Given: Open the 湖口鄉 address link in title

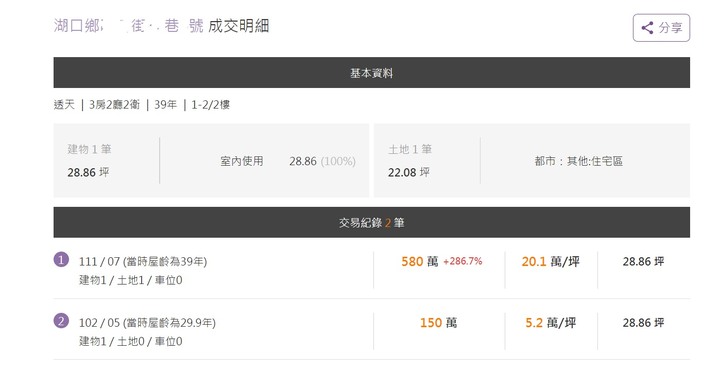Looking at the screenshot, I should (129, 26).
